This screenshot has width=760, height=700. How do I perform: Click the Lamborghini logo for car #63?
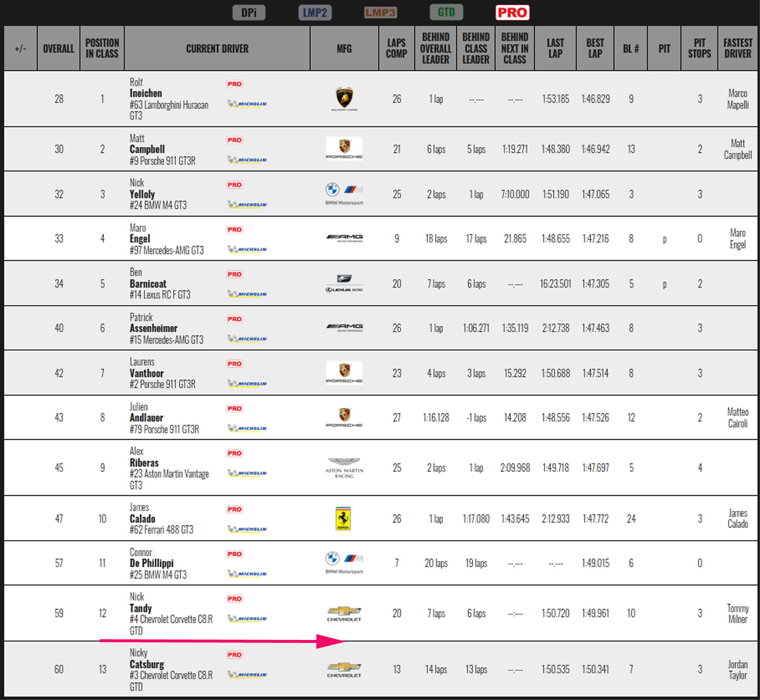pyautogui.click(x=344, y=98)
